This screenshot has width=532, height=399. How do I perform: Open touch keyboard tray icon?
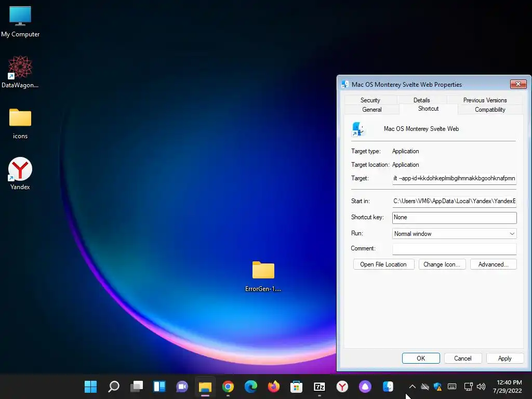(x=452, y=387)
